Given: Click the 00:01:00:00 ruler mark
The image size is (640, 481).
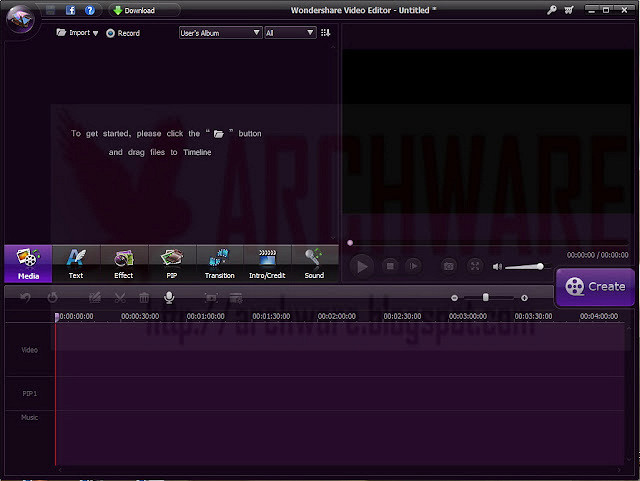Looking at the screenshot, I should [x=206, y=316].
